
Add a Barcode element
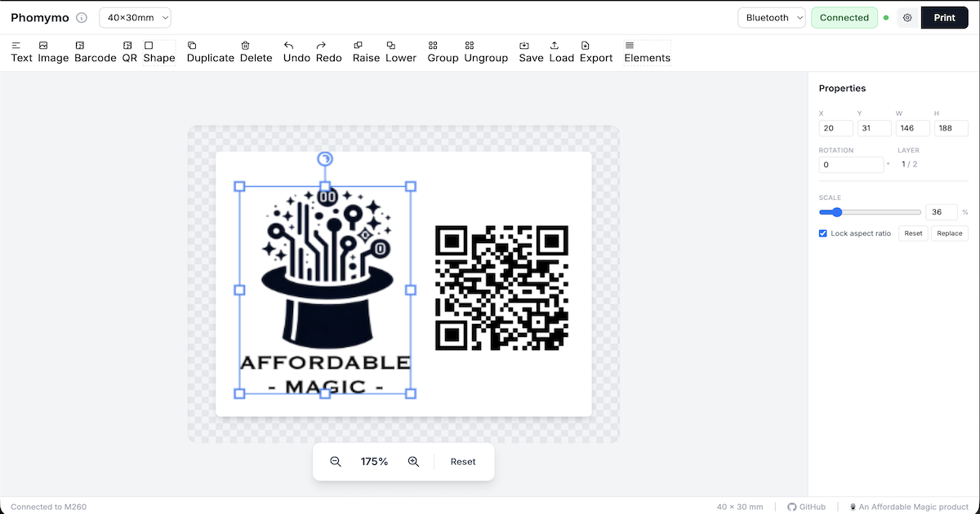(96, 52)
